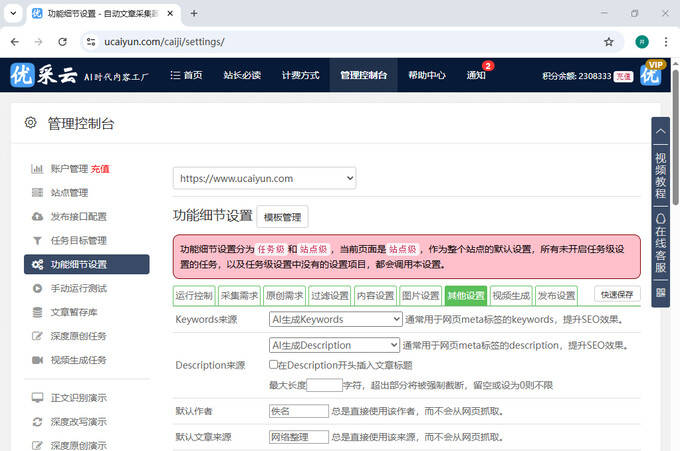
Task: Click the 视频生成任务 camera icon
Action: point(37,360)
